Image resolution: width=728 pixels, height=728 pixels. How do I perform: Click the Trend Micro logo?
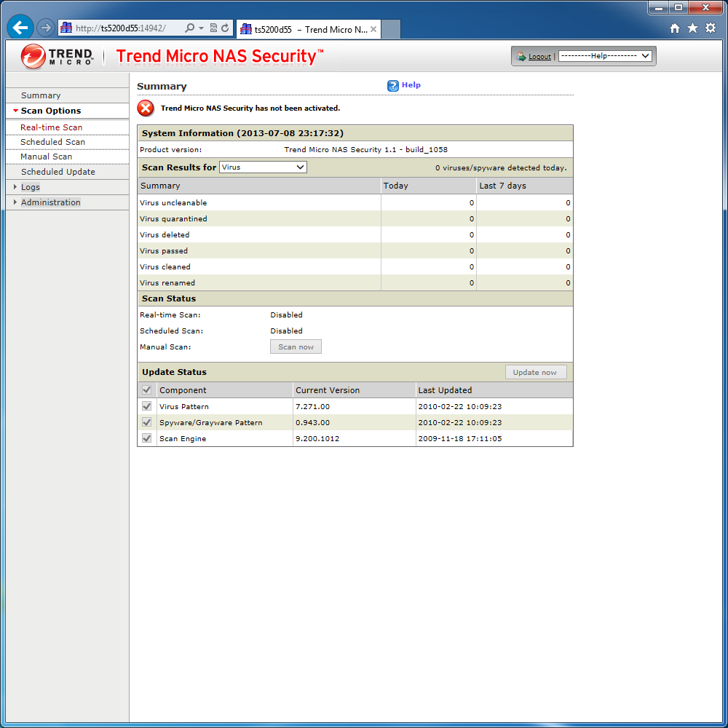pyautogui.click(x=57, y=56)
